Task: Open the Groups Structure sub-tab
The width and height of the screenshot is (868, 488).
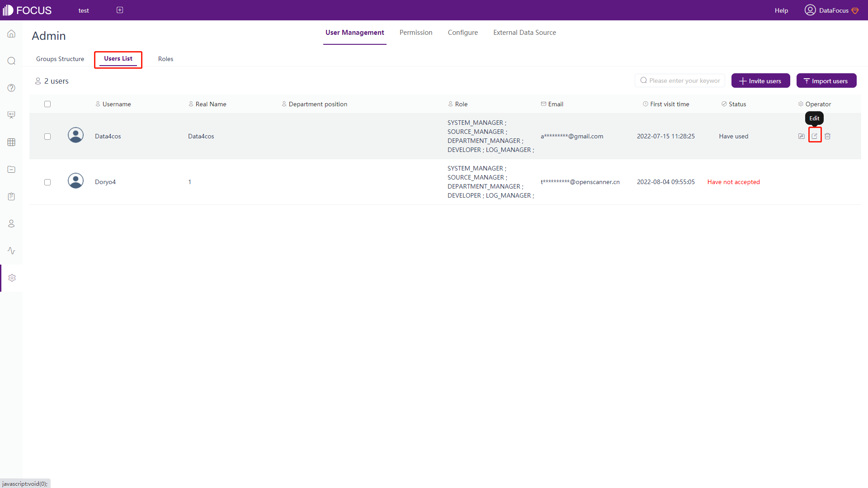Action: click(x=60, y=59)
